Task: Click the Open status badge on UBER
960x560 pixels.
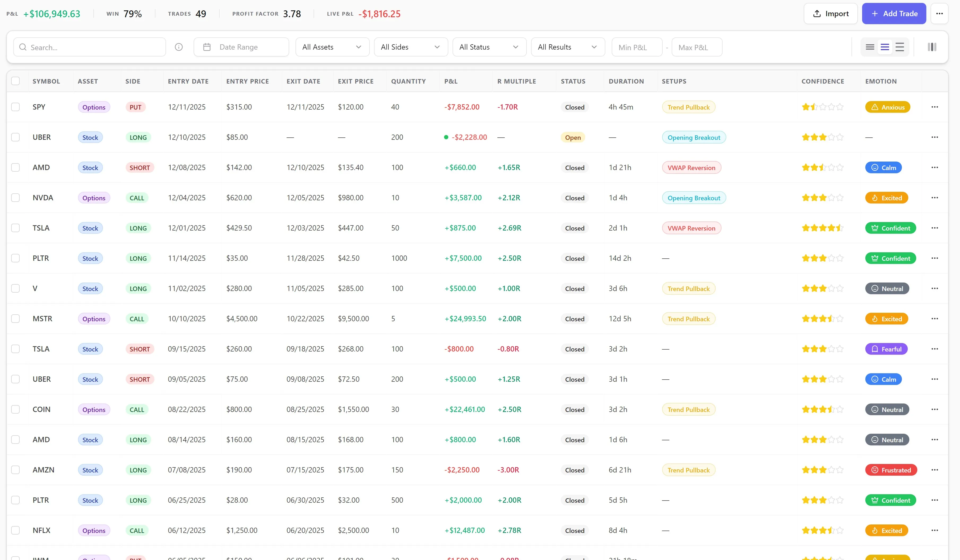Action: tap(572, 137)
